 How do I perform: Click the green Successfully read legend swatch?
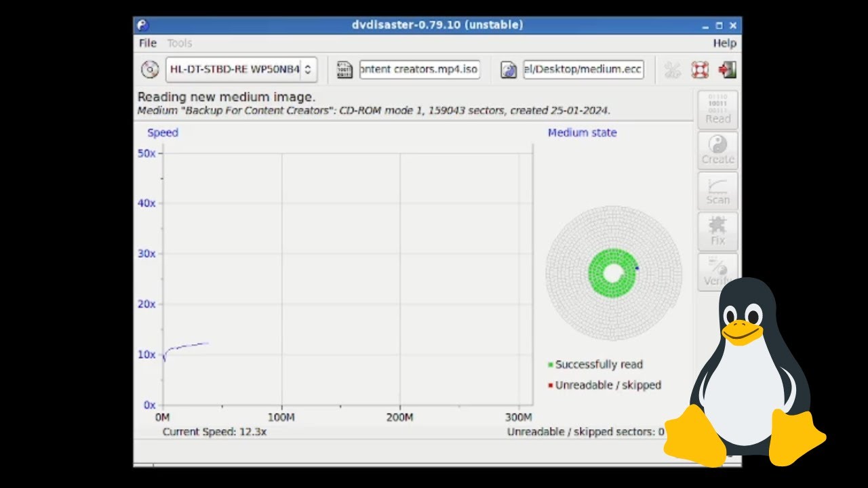coord(551,365)
